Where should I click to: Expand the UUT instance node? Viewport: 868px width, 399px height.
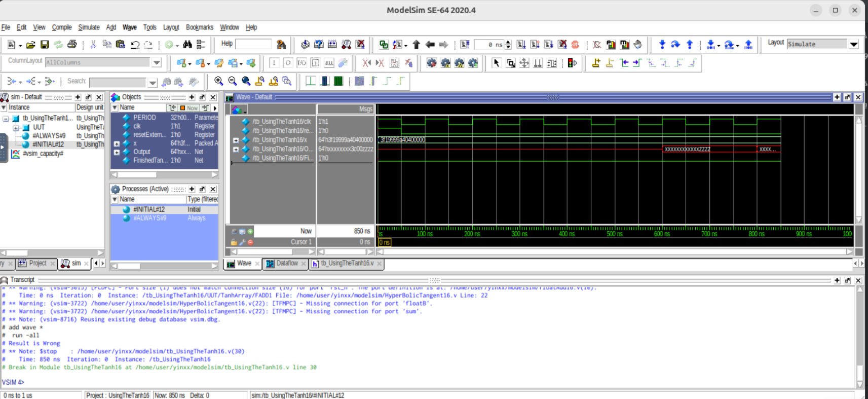tap(16, 128)
